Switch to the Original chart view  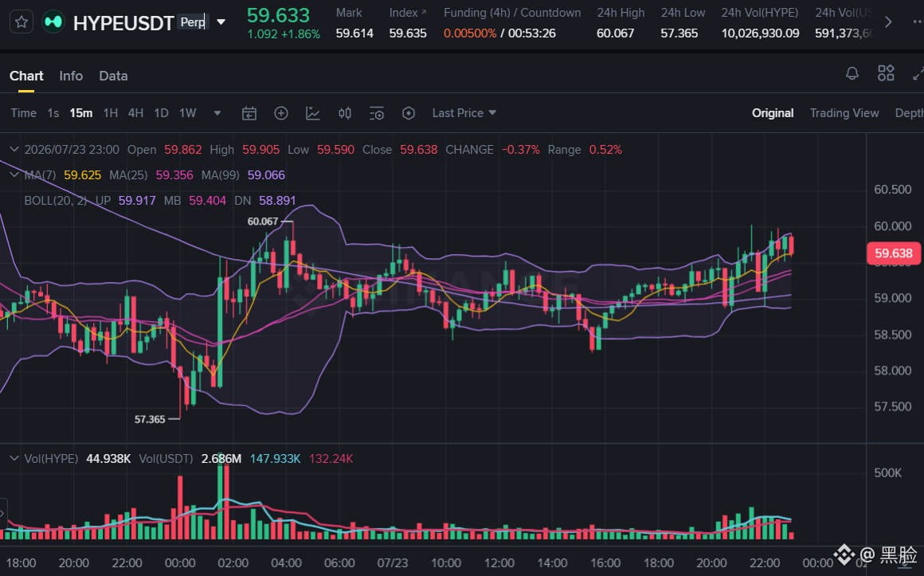tap(773, 113)
